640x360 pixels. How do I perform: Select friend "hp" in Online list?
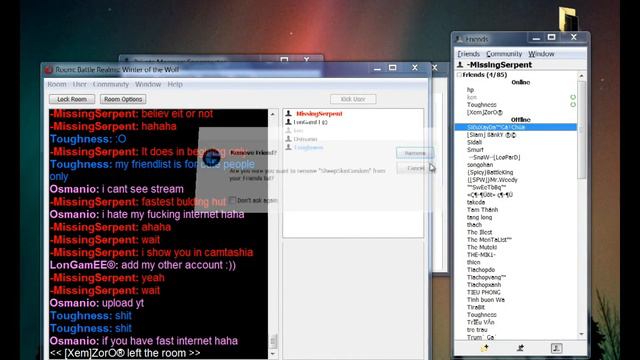point(471,90)
